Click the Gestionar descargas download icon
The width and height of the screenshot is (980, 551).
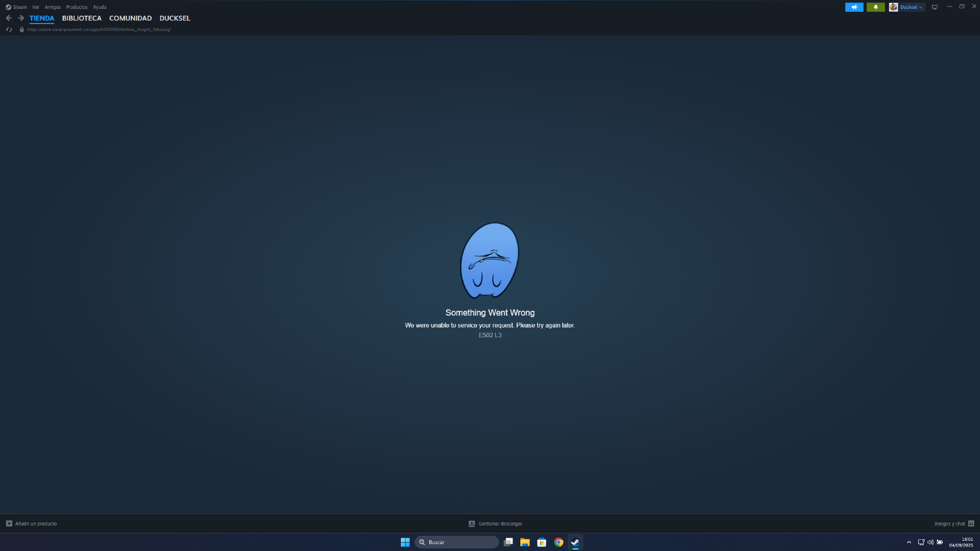[x=471, y=524]
